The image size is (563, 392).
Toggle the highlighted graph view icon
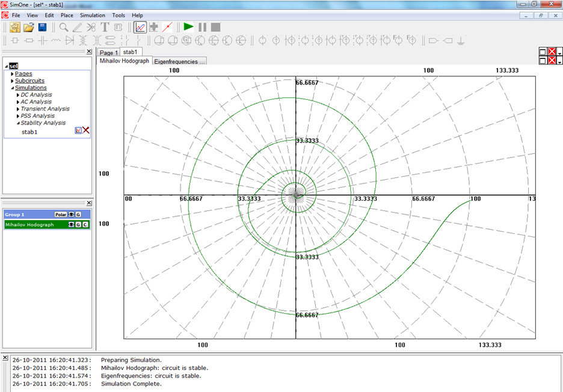140,27
